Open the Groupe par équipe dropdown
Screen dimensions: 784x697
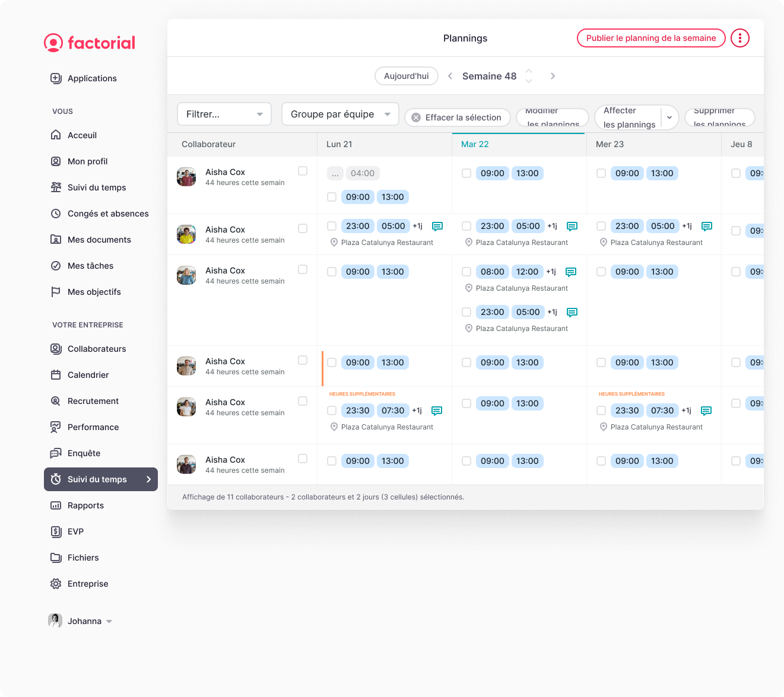coord(340,114)
